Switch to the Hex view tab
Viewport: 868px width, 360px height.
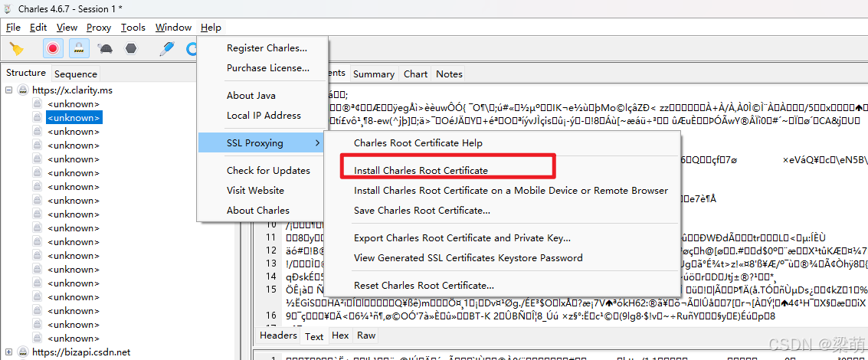tap(340, 335)
